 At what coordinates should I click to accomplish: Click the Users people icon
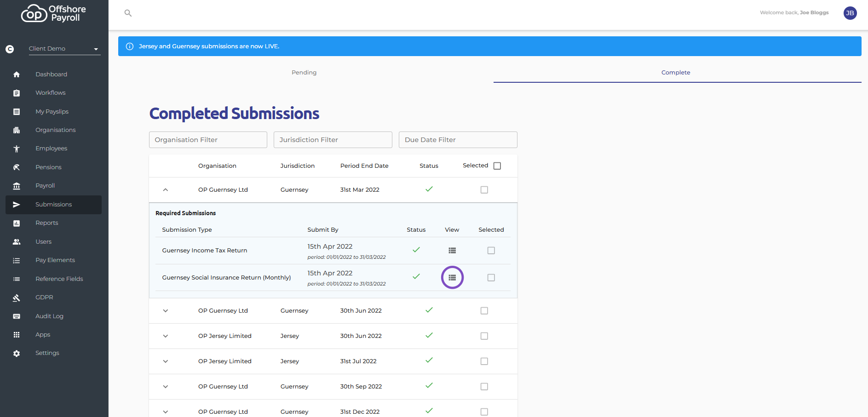[17, 242]
